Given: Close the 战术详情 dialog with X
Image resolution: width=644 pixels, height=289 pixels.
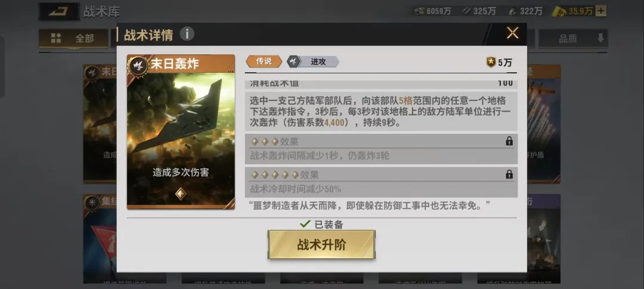Looking at the screenshot, I should point(512,33).
